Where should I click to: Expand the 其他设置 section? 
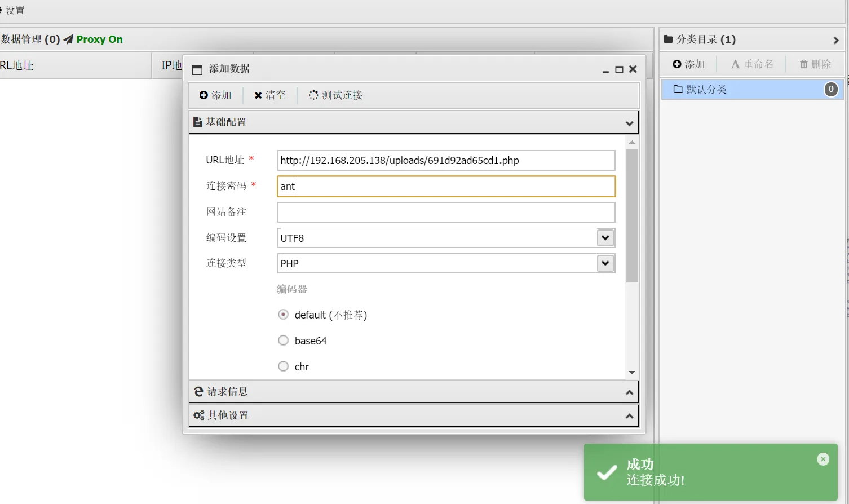[414, 415]
